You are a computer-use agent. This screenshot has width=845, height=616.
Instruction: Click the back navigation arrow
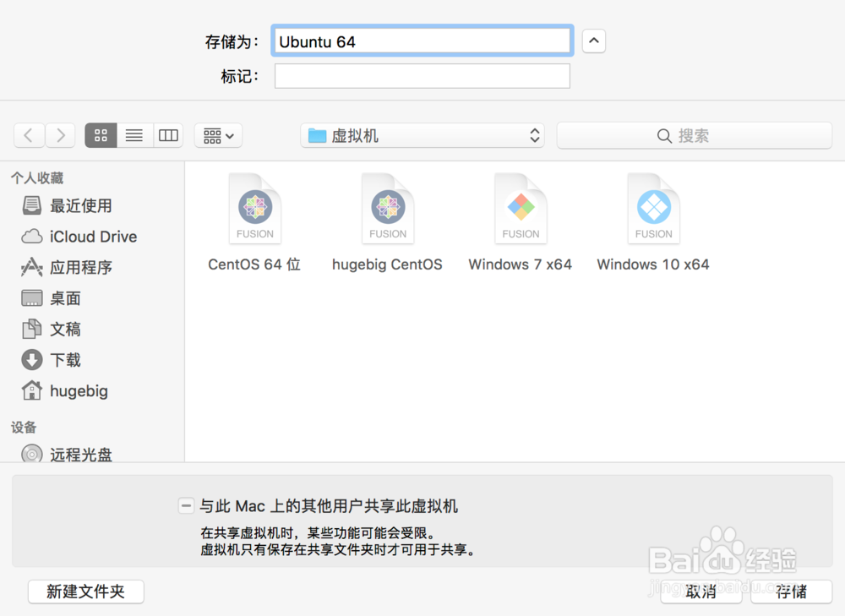tap(29, 135)
